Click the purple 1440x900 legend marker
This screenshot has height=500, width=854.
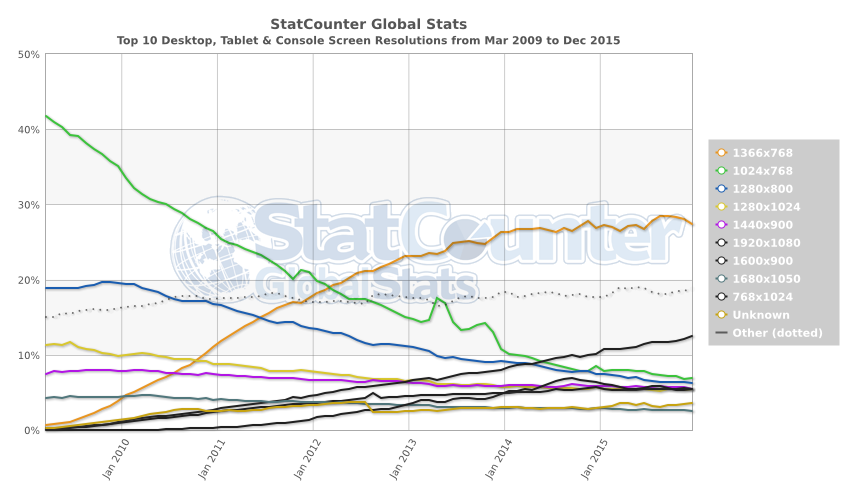coord(722,224)
